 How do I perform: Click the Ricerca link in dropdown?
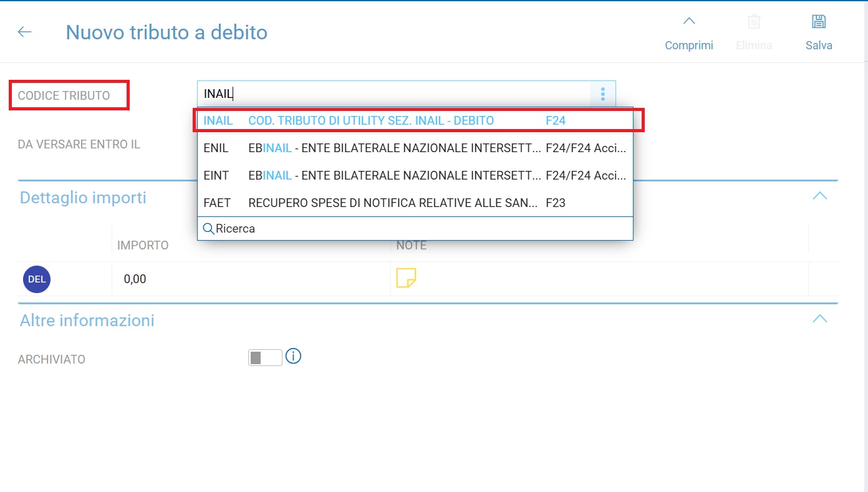pyautogui.click(x=235, y=229)
